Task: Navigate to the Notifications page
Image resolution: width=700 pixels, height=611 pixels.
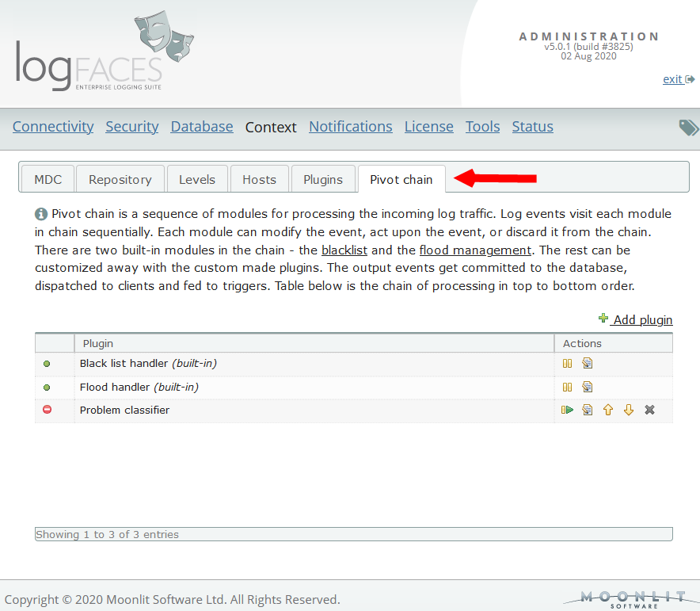Action: pyautogui.click(x=350, y=127)
